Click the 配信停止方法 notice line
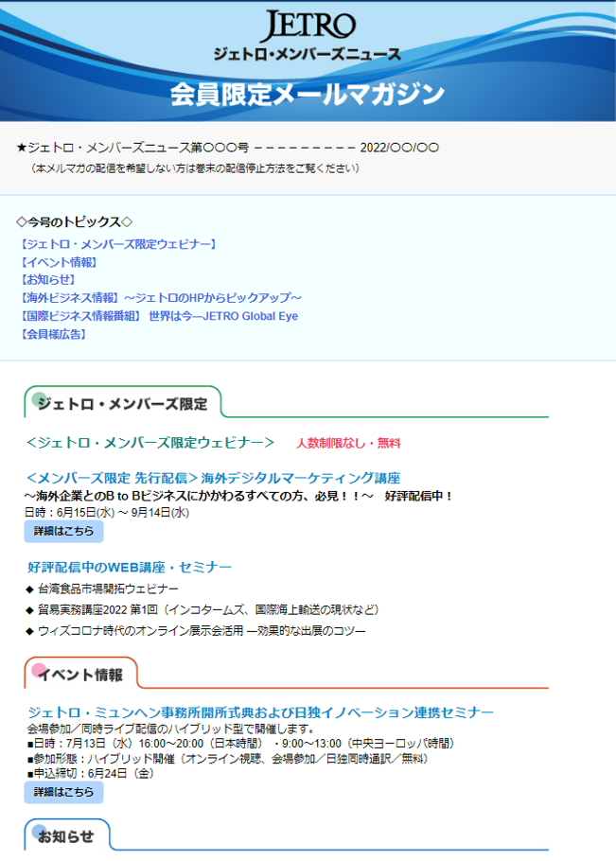 point(195,168)
